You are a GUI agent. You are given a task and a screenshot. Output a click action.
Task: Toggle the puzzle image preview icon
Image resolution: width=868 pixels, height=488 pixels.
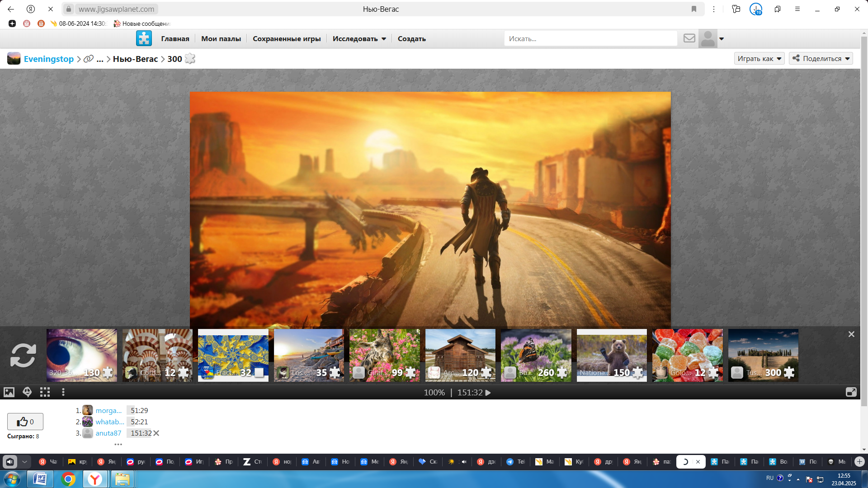(x=9, y=392)
